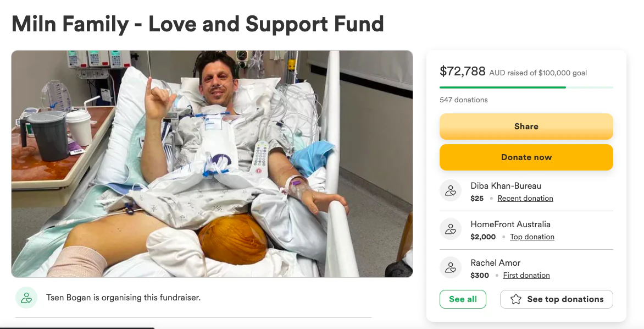Follow the Top donation link
The height and width of the screenshot is (329, 644).
click(532, 237)
